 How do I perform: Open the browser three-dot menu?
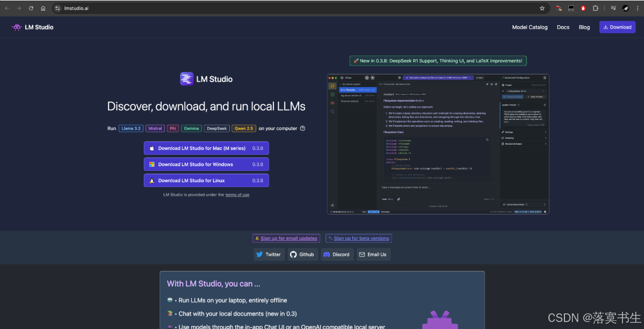[636, 8]
